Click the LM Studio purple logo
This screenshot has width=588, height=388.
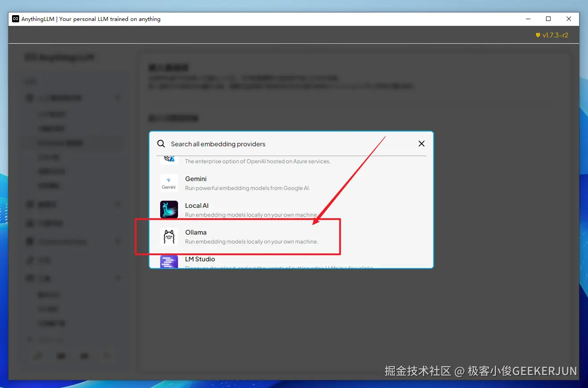pyautogui.click(x=169, y=261)
